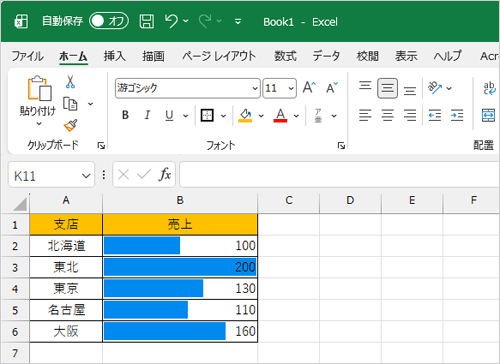500x364 pixels.
Task: Align text left
Action: (365, 115)
